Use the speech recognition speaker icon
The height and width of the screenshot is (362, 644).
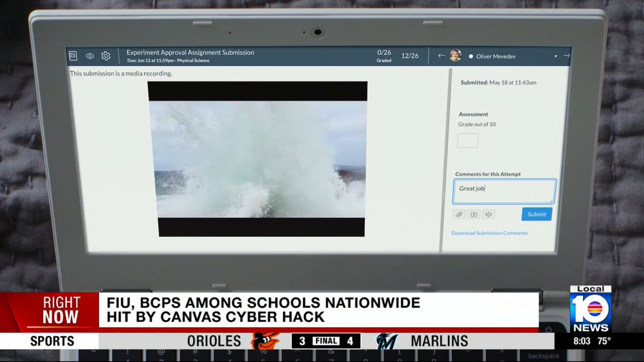point(488,215)
